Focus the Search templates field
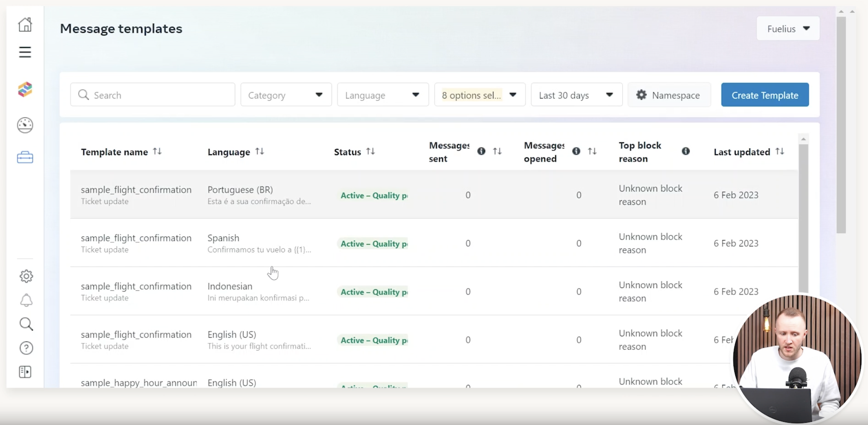Viewport: 868px width, 425px height. pos(153,95)
